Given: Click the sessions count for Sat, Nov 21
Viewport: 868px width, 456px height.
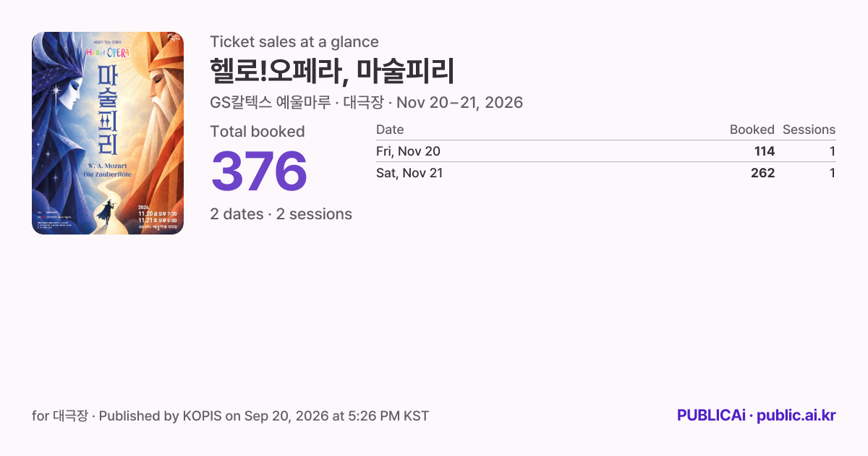Looking at the screenshot, I should click(x=833, y=173).
